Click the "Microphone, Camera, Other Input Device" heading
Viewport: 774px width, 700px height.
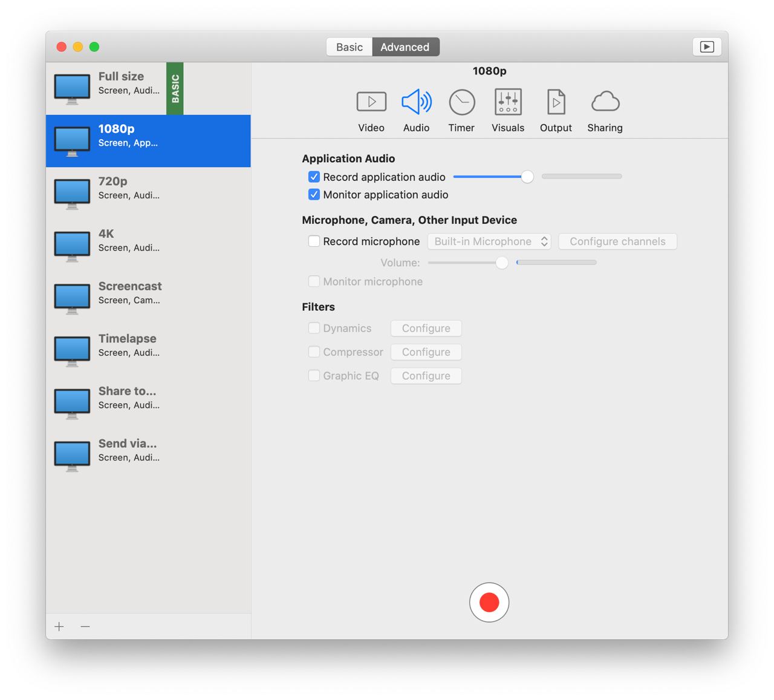[x=409, y=220]
